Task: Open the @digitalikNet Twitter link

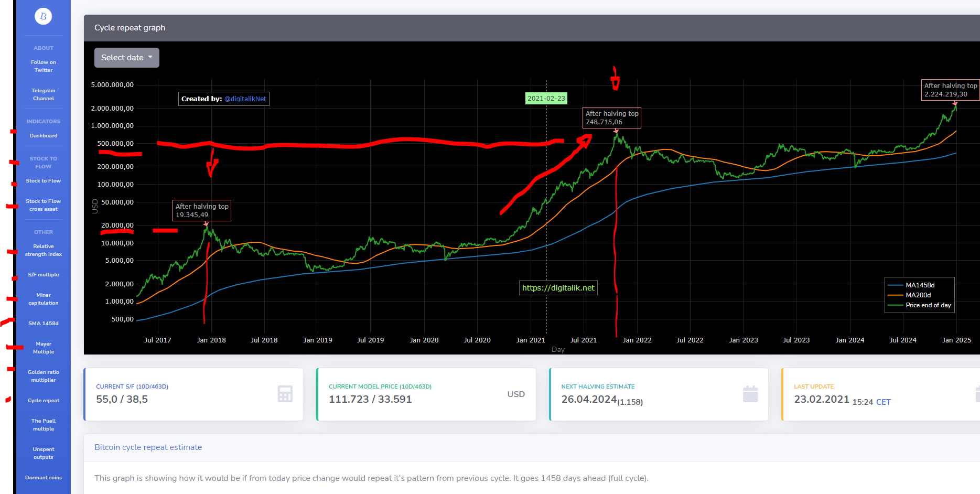Action: coord(245,99)
